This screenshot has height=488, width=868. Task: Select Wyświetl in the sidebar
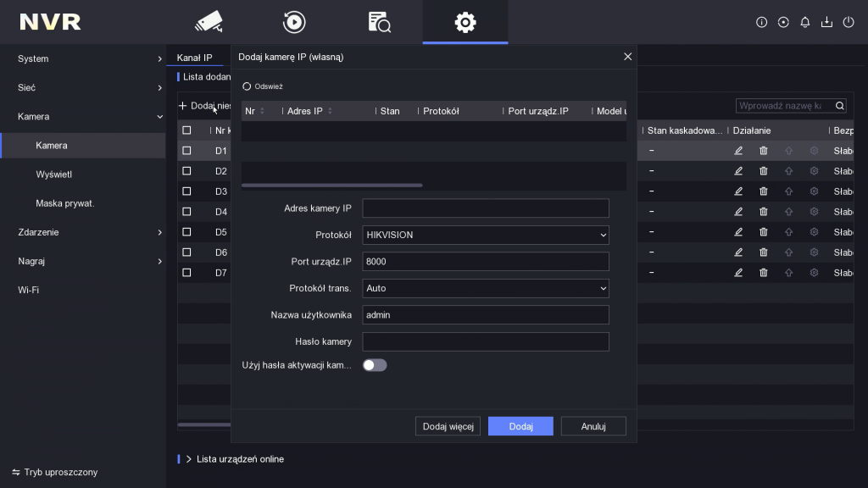pyautogui.click(x=53, y=175)
